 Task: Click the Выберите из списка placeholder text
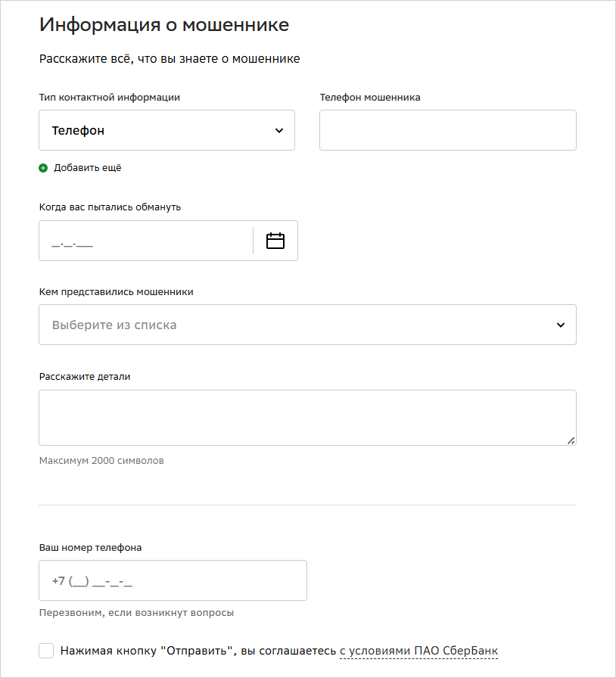(x=114, y=325)
